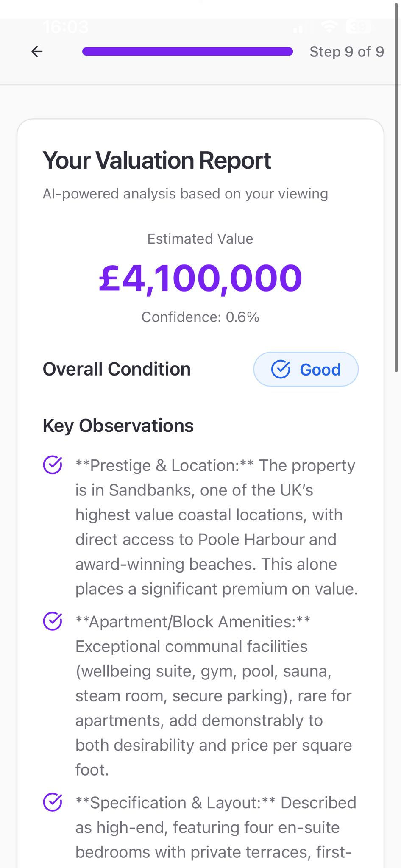
Task: Click the 'Key Observations' section heading
Action: pos(118,426)
